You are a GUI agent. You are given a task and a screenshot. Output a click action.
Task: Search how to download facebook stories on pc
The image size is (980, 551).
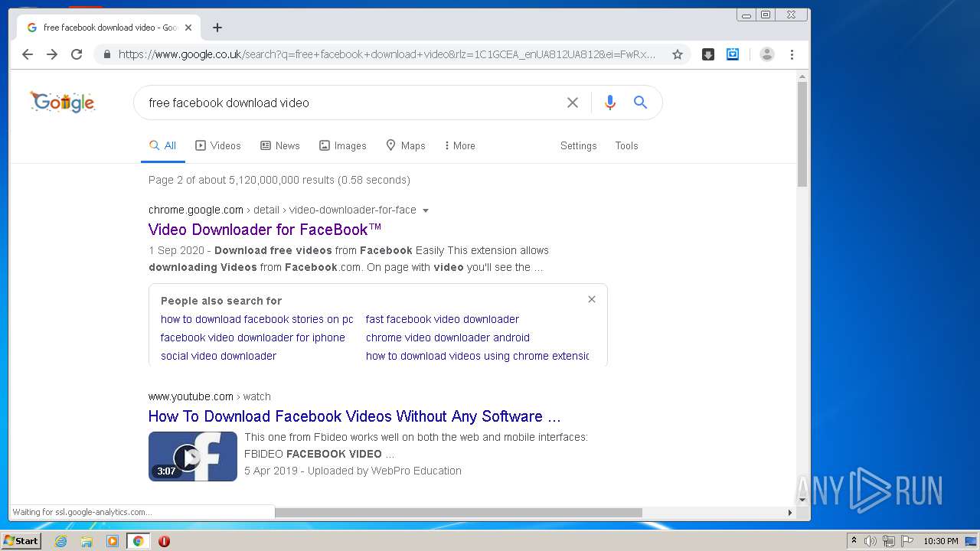click(256, 319)
